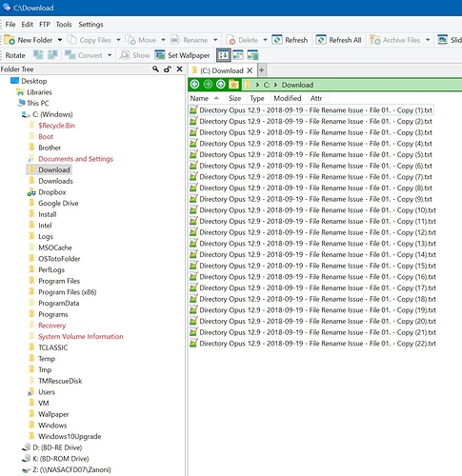Toggle the rightmost lister layout button
This screenshot has width=462, height=476.
coord(252,55)
